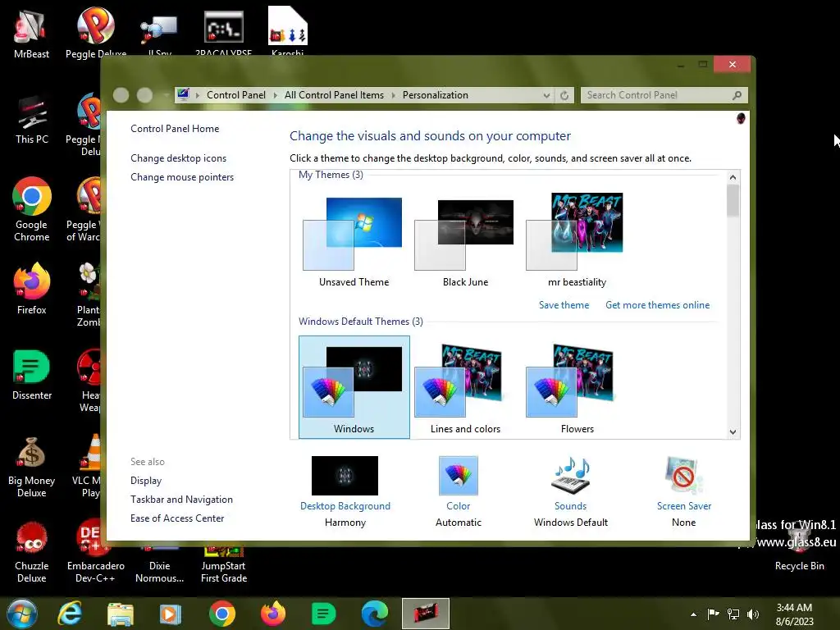Open Internet Explorer from the taskbar
Screen dimensions: 840x630
click(71, 614)
